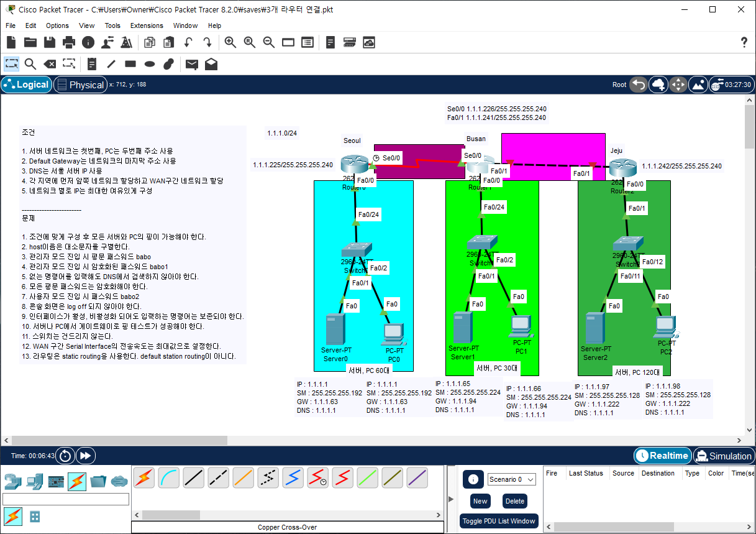Select the Add Complex PDU open envelope

[211, 63]
